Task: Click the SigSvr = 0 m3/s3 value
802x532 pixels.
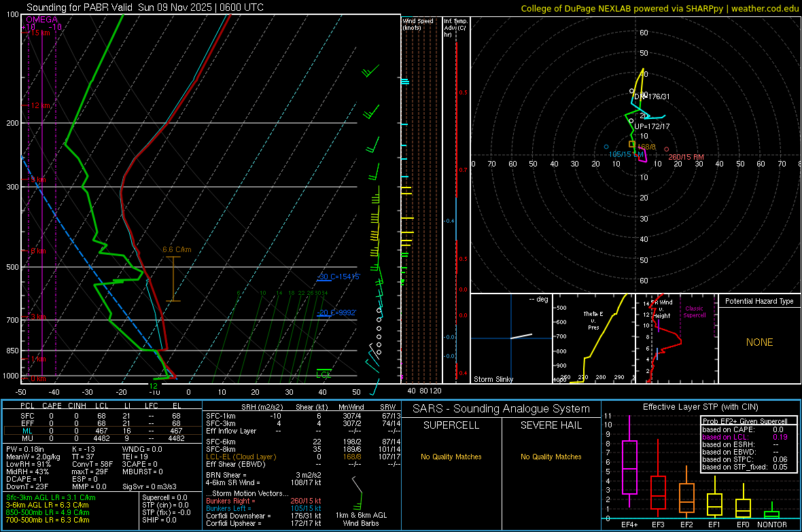Action: [150, 486]
